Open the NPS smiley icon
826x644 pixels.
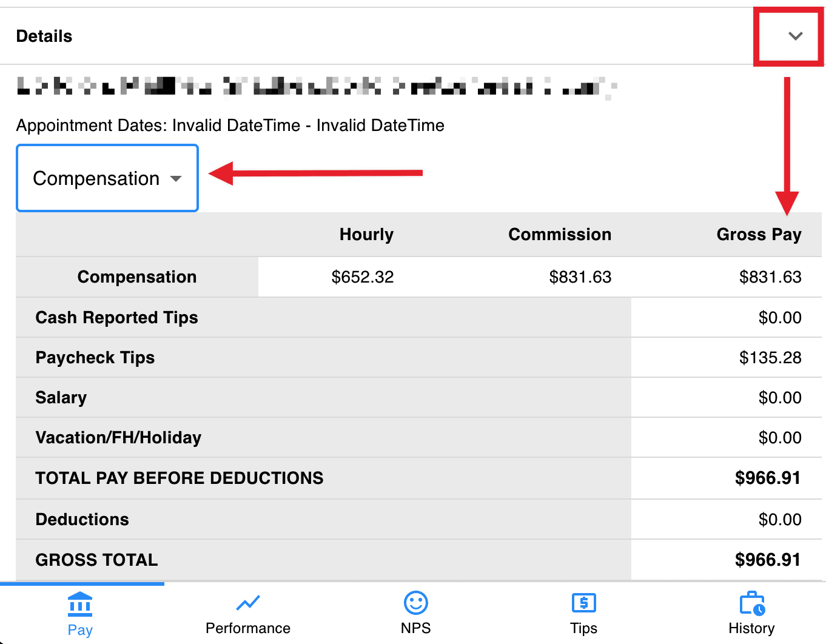[416, 603]
